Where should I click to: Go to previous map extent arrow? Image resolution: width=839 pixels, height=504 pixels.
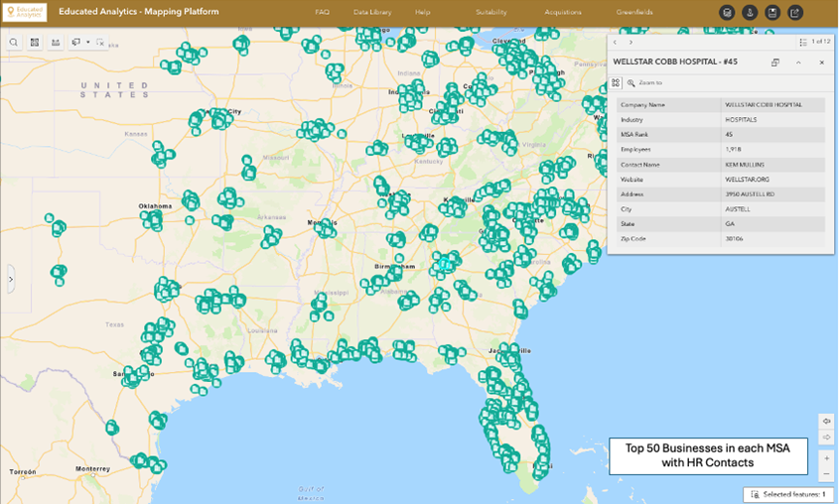827,421
